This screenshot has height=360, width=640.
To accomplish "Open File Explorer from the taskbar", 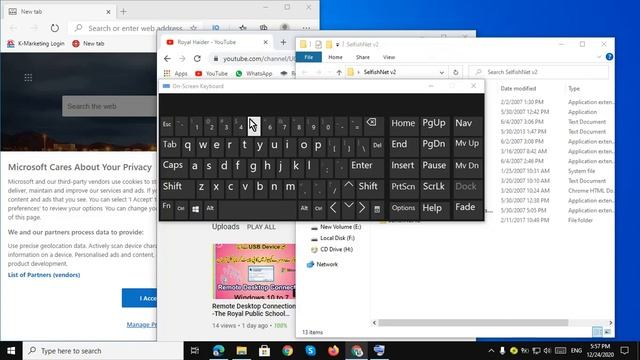I will [x=242, y=351].
